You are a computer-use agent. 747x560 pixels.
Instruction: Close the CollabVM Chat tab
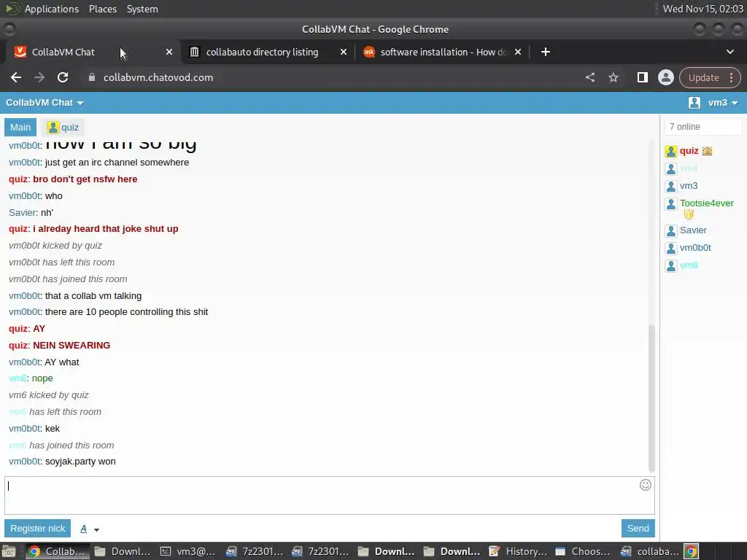pos(169,52)
